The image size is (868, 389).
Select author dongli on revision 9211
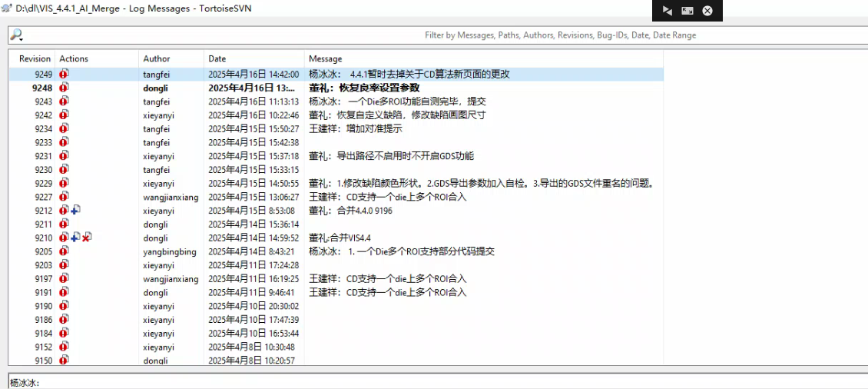(x=155, y=224)
